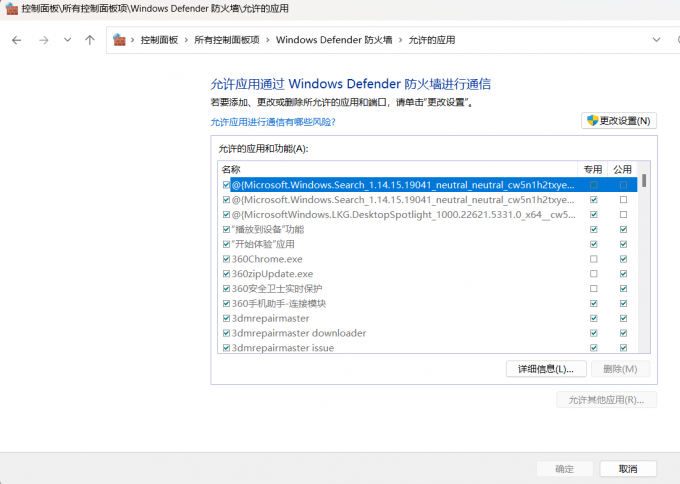Expand the chevron after Windows Defender 防火墙 breadcrumb

[402, 40]
